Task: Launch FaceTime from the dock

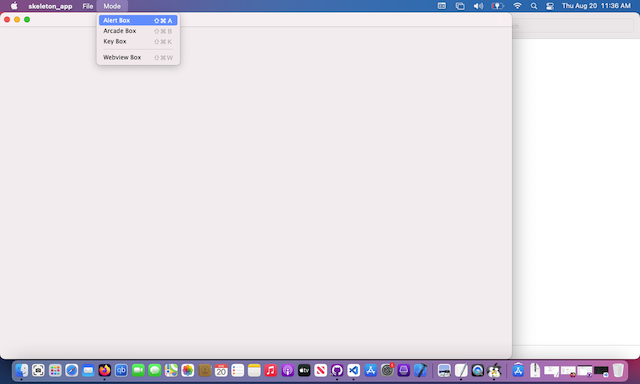Action: tap(138, 371)
